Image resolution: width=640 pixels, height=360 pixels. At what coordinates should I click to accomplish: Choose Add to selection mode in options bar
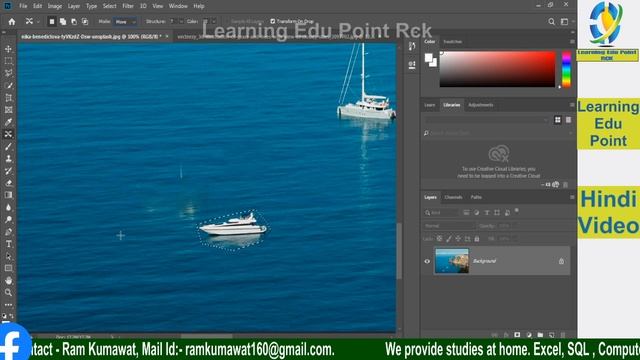63,22
